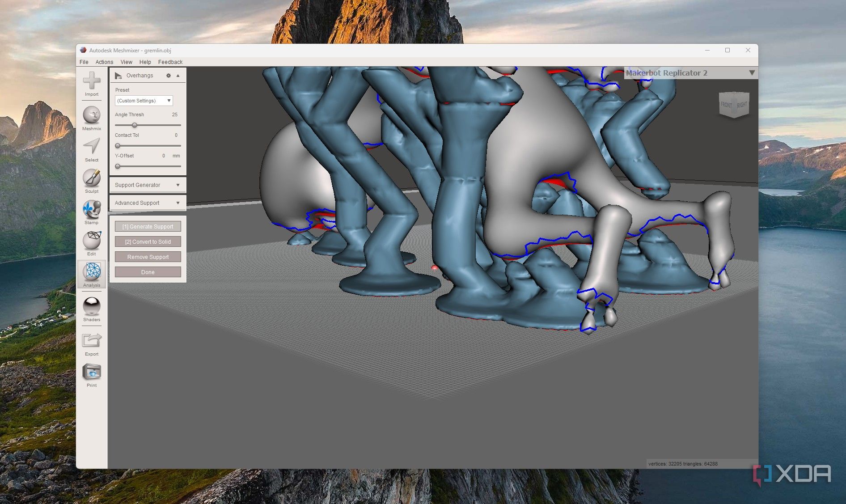Click the Y-Offset slider handle
The width and height of the screenshot is (846, 504).
click(x=118, y=166)
